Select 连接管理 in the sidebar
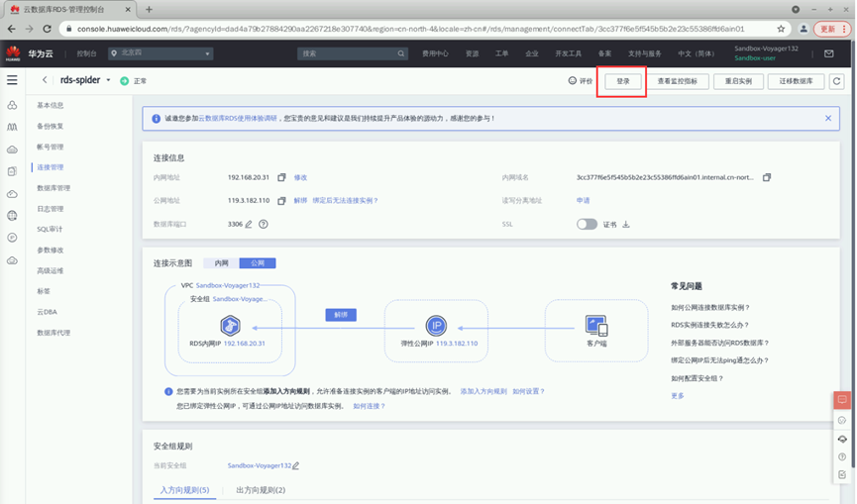Image resolution: width=857 pixels, height=504 pixels. pyautogui.click(x=51, y=167)
